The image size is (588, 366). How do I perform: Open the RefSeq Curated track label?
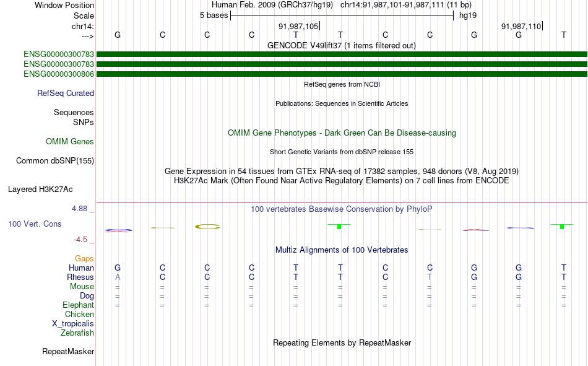point(65,93)
